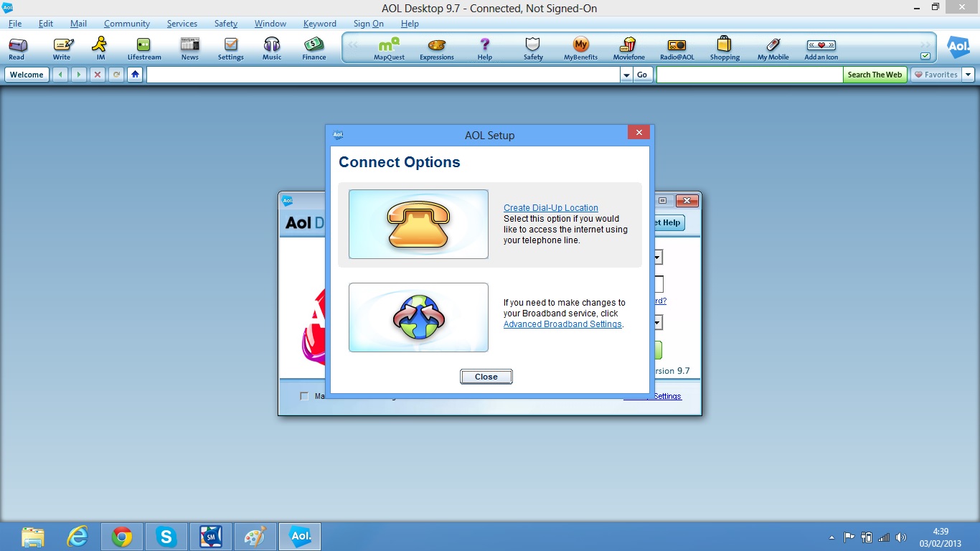Click the Music headphones icon
Viewport: 980px width, 551px height.
(272, 48)
